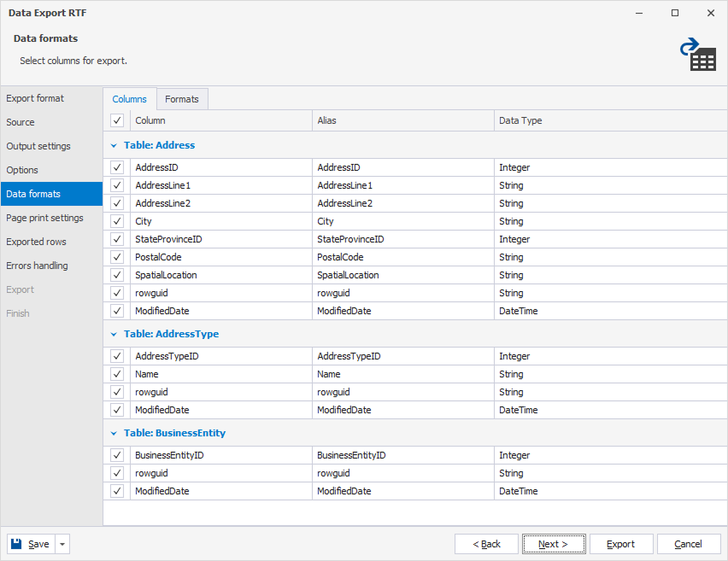This screenshot has height=561, width=728.
Task: Open Output settings page
Action: pos(51,146)
